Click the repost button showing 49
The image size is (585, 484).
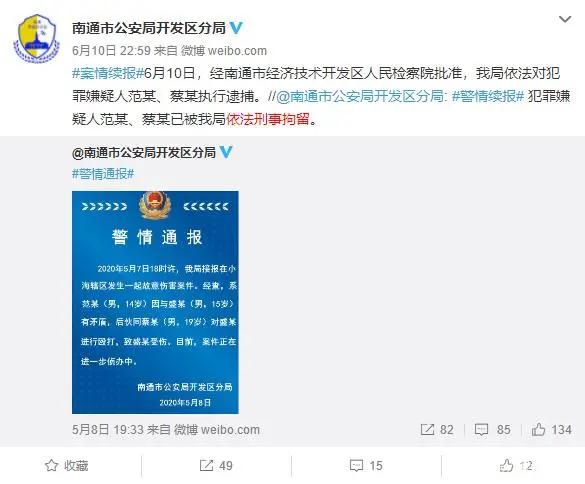coord(216,465)
